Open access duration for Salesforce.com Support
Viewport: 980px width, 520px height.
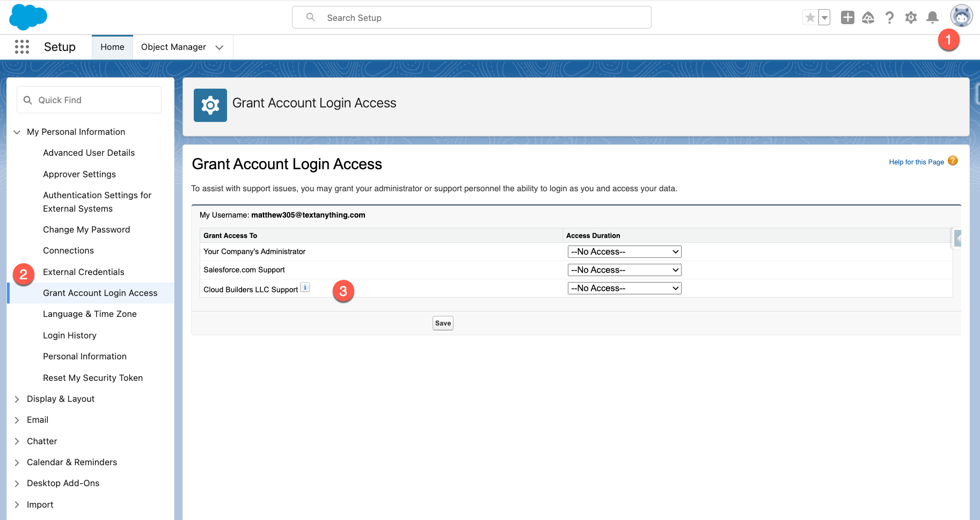click(x=624, y=270)
